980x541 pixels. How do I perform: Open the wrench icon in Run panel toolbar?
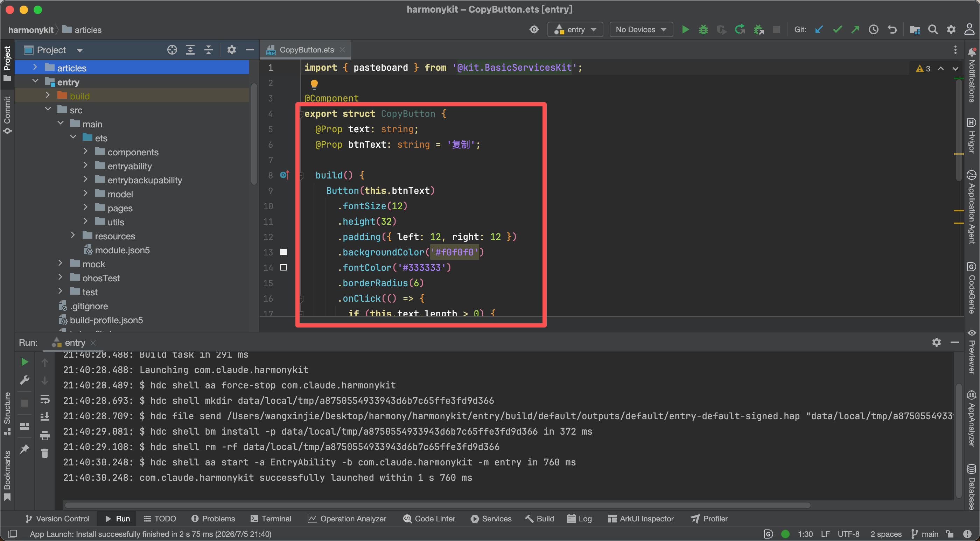click(25, 380)
